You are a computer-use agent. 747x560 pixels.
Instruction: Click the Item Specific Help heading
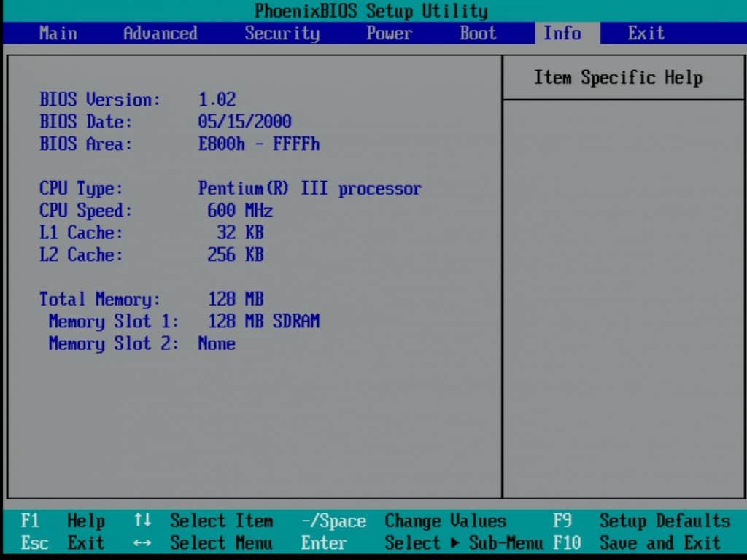[618, 77]
